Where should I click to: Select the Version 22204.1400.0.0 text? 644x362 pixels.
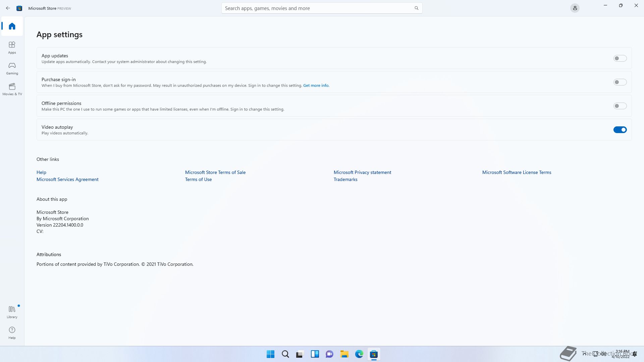(x=60, y=225)
